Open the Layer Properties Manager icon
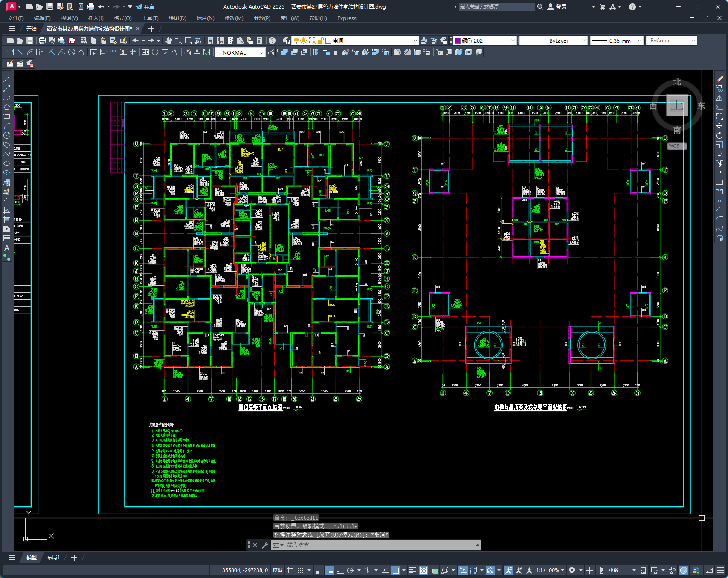728x578 pixels. 286,41
